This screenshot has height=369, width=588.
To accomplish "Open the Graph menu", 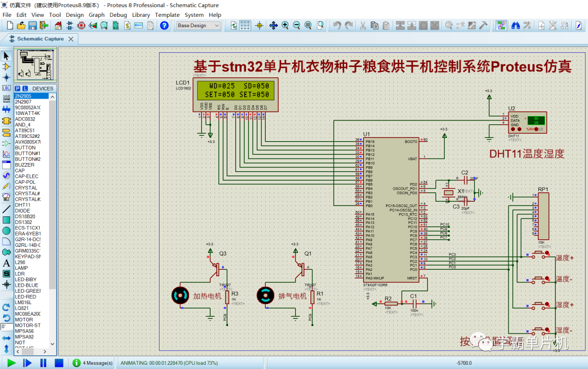I will [x=96, y=15].
